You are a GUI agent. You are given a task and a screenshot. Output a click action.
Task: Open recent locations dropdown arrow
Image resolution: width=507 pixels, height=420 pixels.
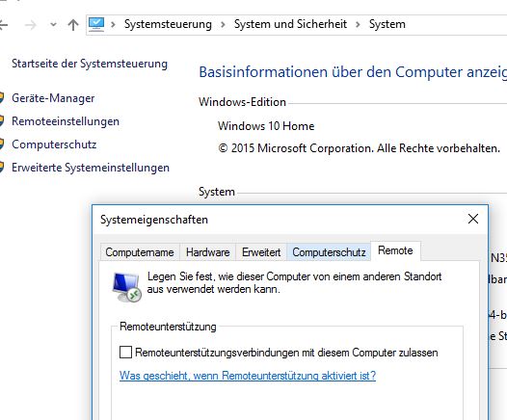tap(53, 24)
